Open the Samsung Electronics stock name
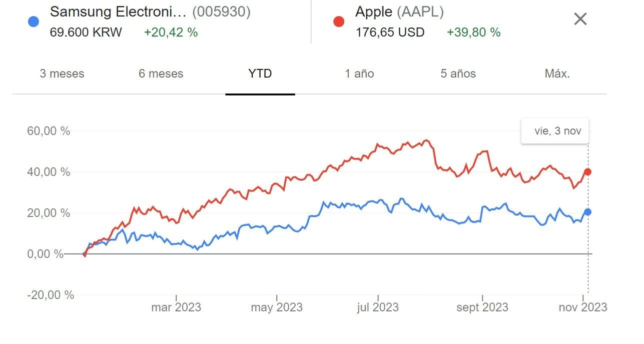Screen dimensions: 644x344 point(118,11)
